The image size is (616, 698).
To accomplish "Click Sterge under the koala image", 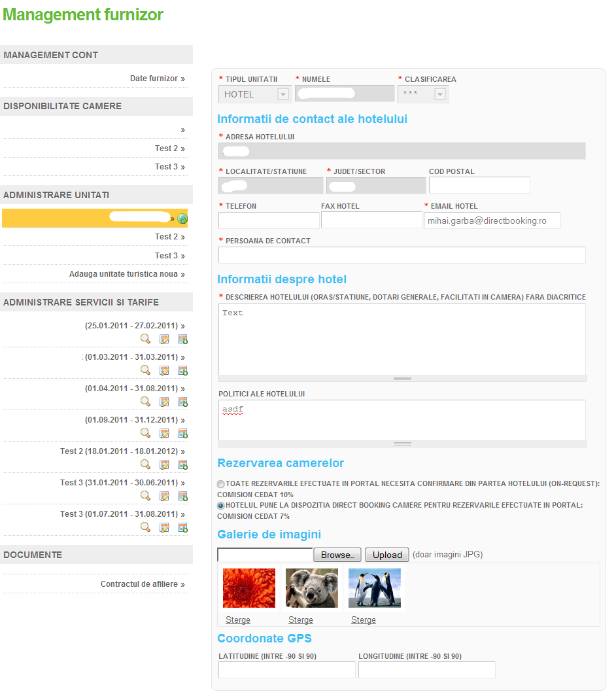I will [300, 620].
